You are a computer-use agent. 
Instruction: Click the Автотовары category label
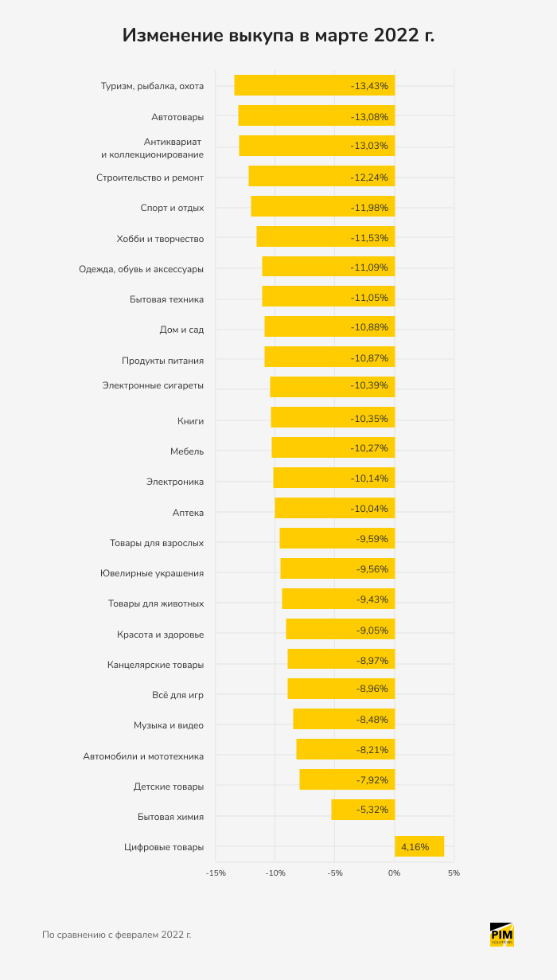[x=177, y=117]
